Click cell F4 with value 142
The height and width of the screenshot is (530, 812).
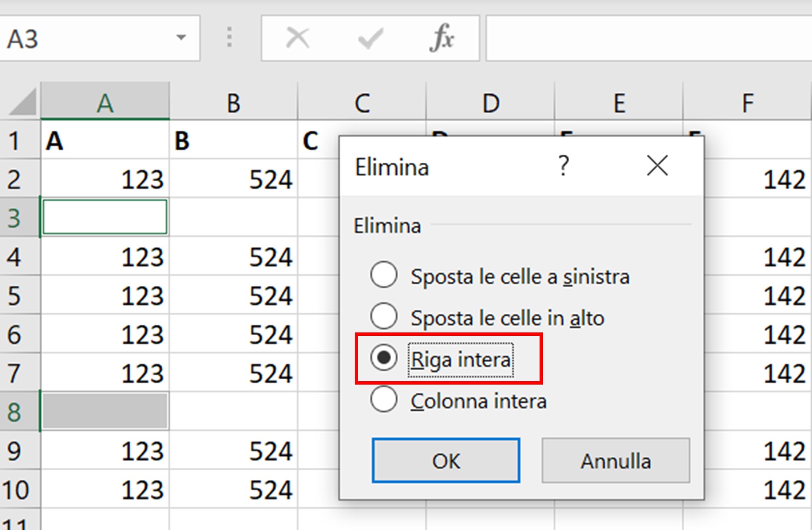pos(758,256)
